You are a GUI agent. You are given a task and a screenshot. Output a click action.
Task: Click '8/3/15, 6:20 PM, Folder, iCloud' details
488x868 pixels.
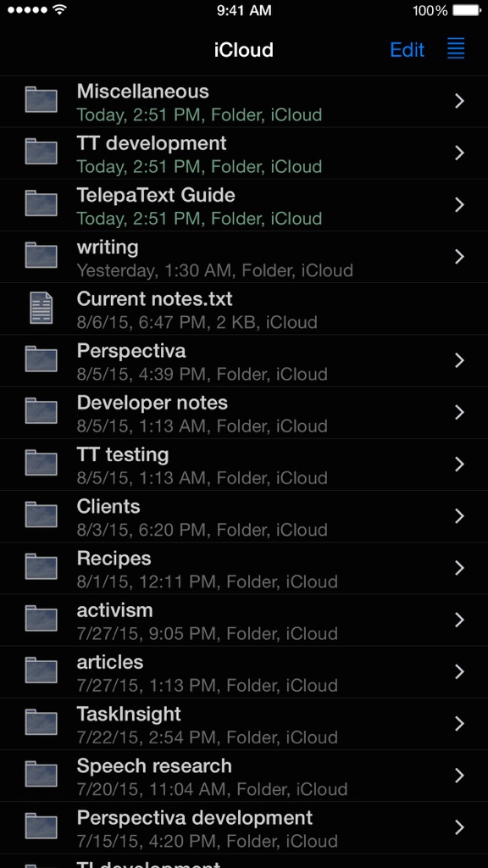click(202, 531)
